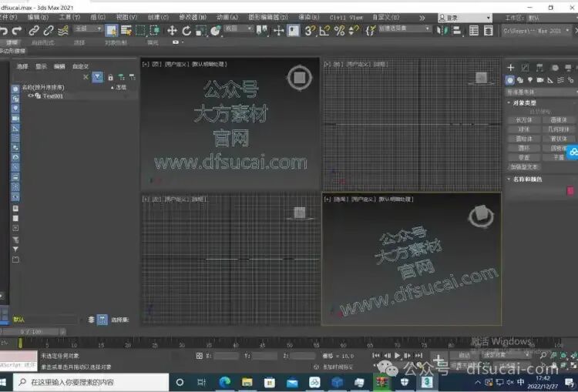The image size is (578, 392).
Task: Select the Cameras category icon
Action: 540,79
